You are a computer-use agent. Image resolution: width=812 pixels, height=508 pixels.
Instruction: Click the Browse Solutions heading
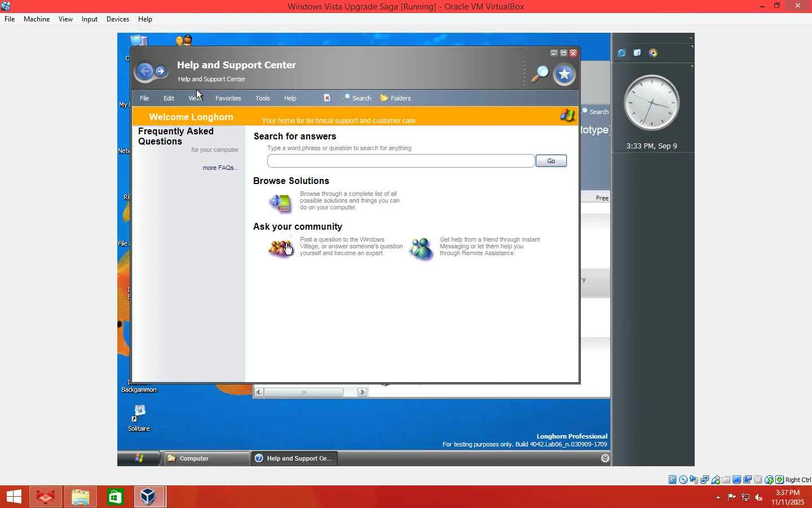point(291,181)
